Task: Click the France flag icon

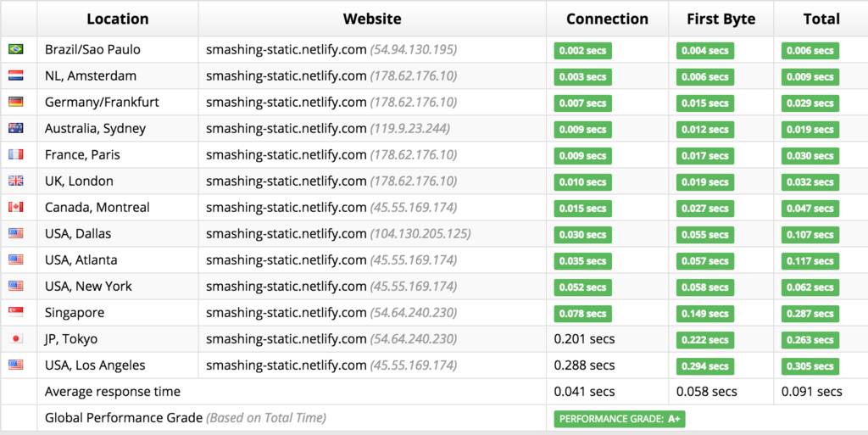Action: tap(16, 154)
